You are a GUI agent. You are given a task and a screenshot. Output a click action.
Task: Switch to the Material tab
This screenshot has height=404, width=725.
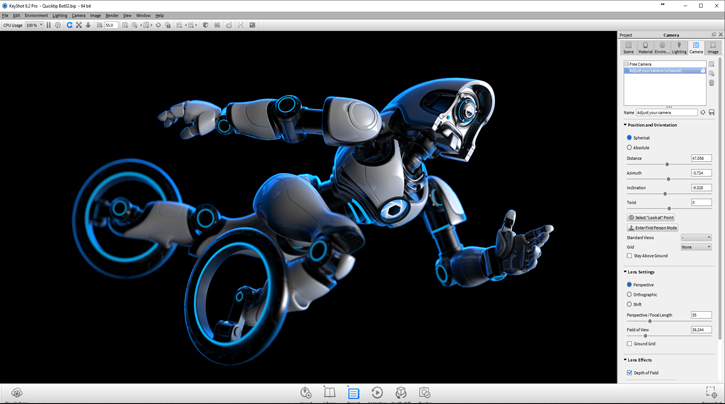(645, 48)
